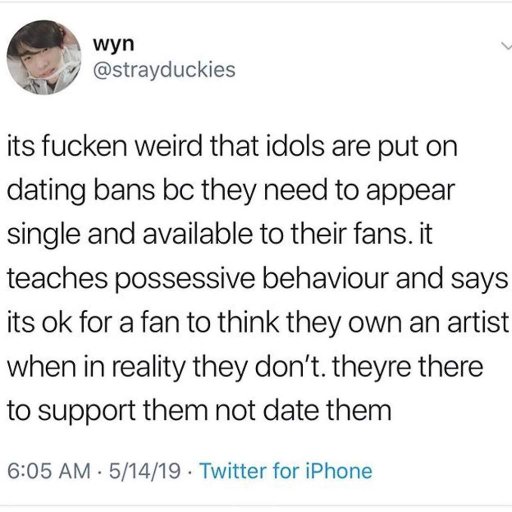Select the 5/14/19 tweet date
Screen dimensions: 512x512
(x=144, y=471)
